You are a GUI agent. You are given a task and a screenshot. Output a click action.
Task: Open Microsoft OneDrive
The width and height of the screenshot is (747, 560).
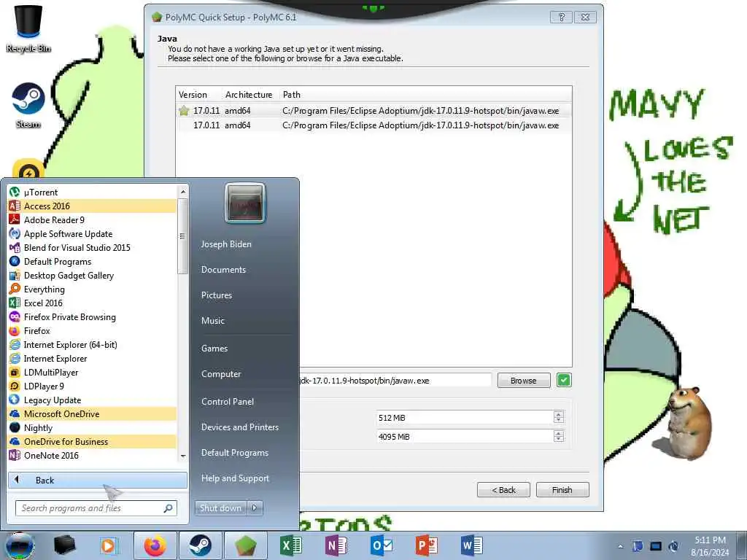click(x=92, y=414)
